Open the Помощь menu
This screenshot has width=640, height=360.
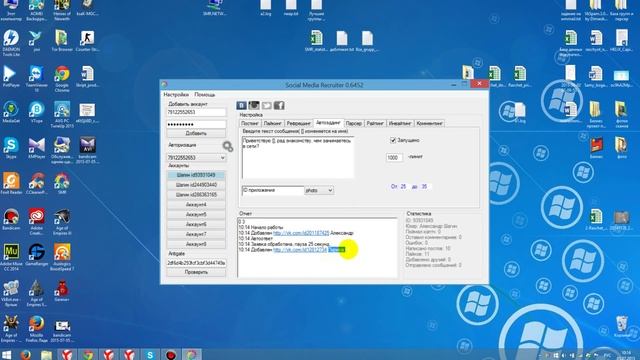pyautogui.click(x=204, y=94)
